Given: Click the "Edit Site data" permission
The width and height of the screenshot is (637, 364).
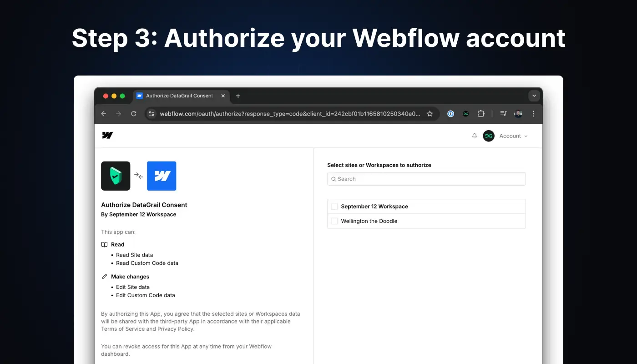Looking at the screenshot, I should coord(133,287).
